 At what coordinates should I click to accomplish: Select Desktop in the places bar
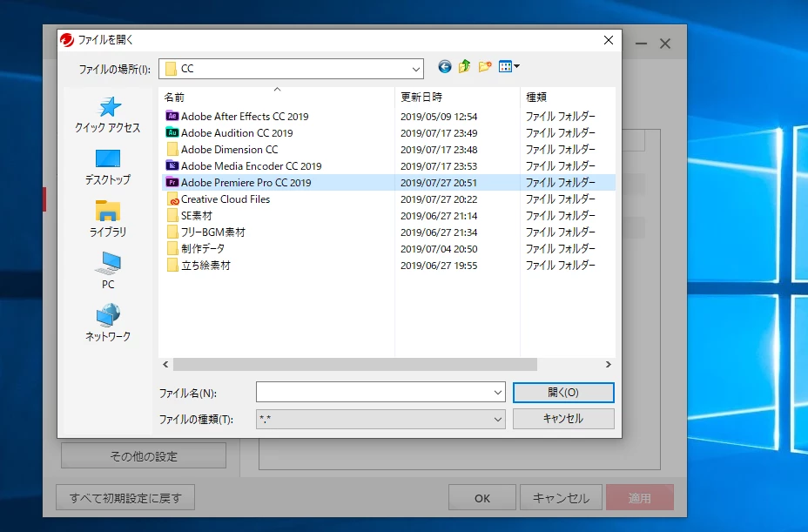[108, 167]
